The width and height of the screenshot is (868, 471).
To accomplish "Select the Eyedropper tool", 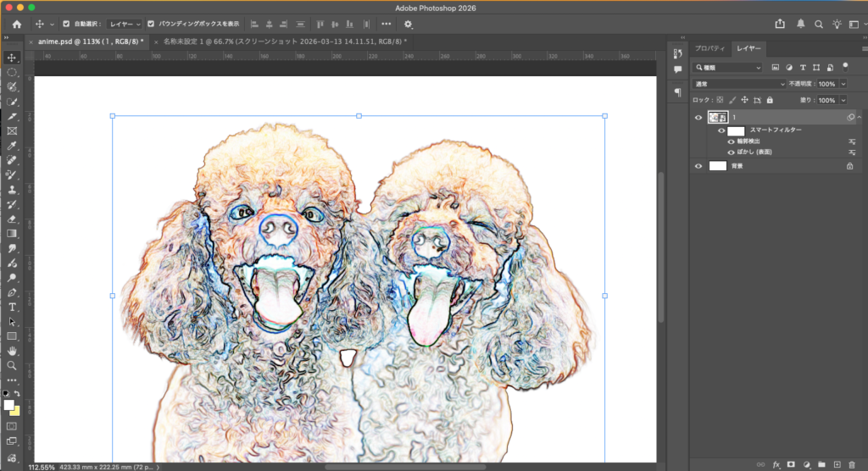I will tap(12, 145).
